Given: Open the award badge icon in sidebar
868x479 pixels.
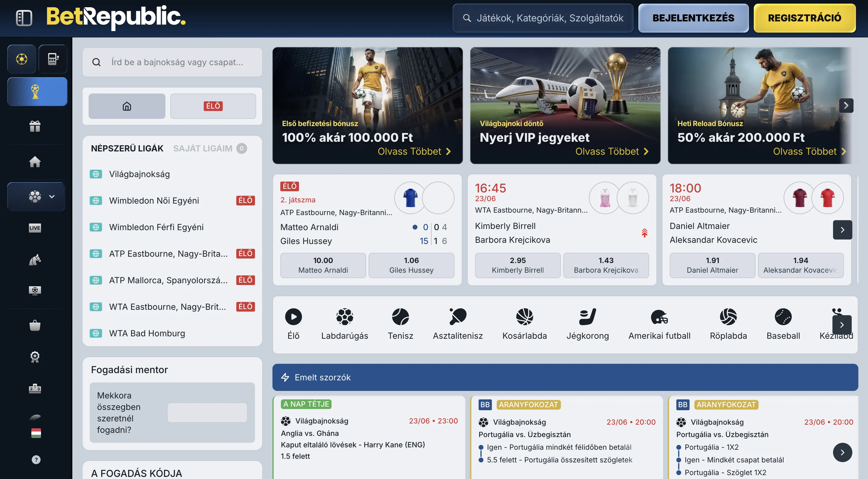Looking at the screenshot, I should click(x=35, y=357).
